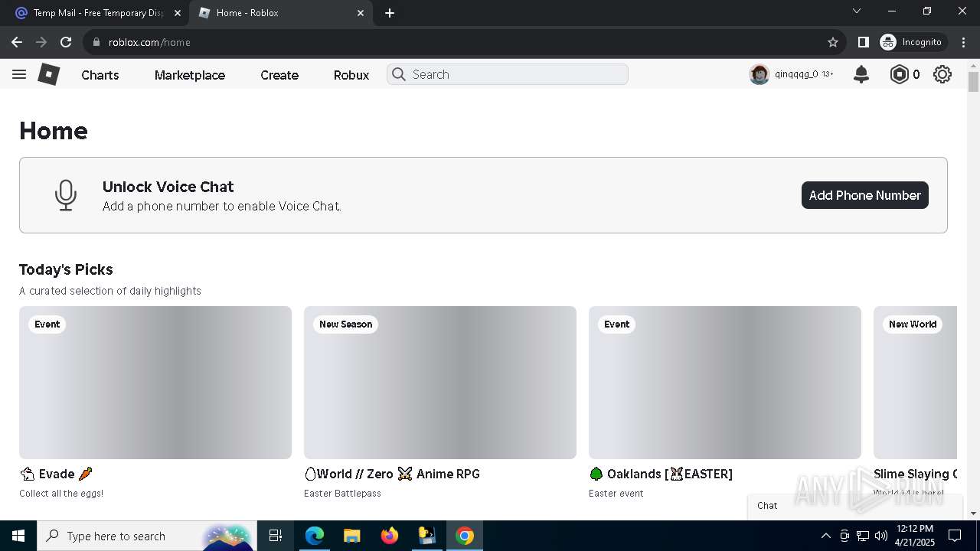Bookmark this page with star icon

pyautogui.click(x=833, y=42)
